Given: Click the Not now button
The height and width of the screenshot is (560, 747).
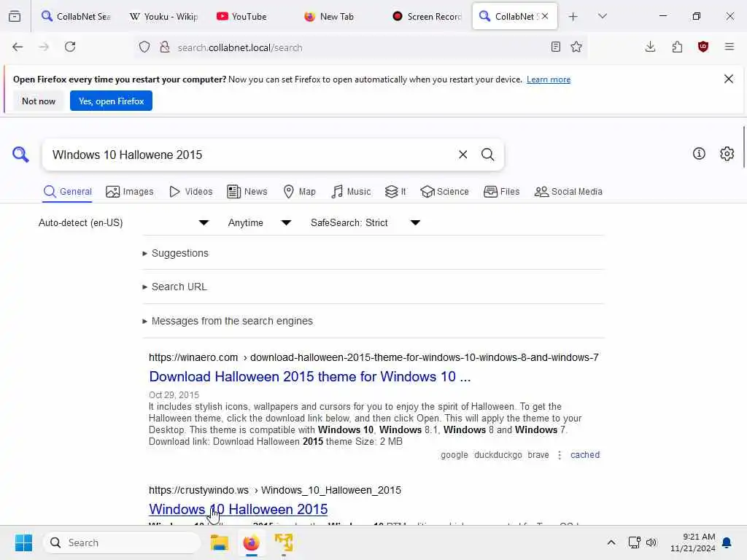Looking at the screenshot, I should coord(39,101).
